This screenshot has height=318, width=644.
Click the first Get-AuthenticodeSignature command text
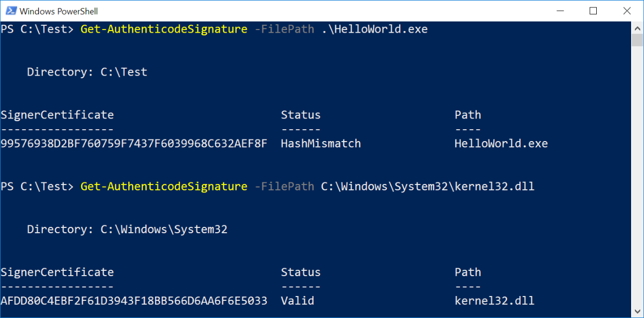164,29
